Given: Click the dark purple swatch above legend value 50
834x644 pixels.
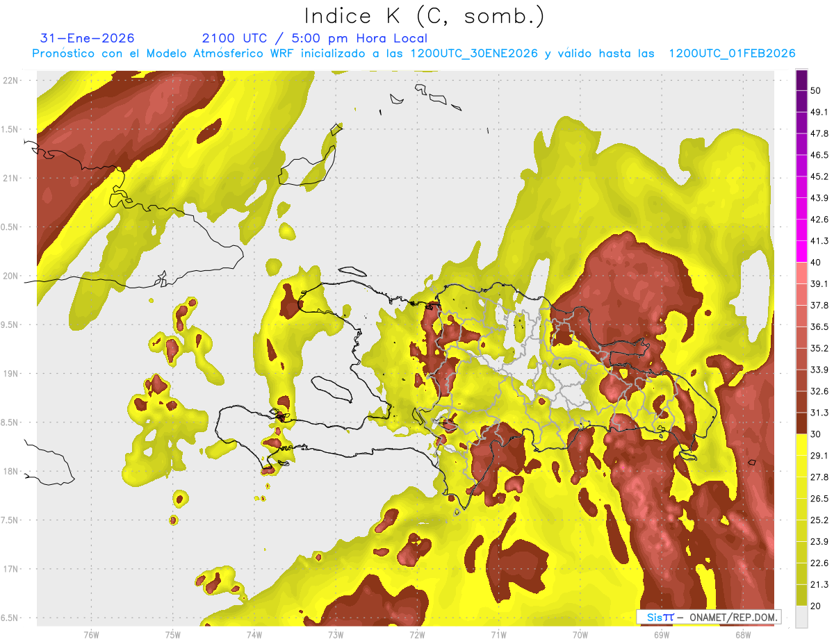Looking at the screenshot, I should point(801,81).
